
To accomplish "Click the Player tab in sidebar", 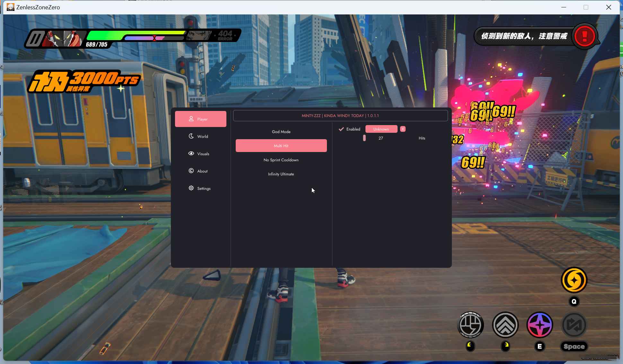I will (x=200, y=119).
